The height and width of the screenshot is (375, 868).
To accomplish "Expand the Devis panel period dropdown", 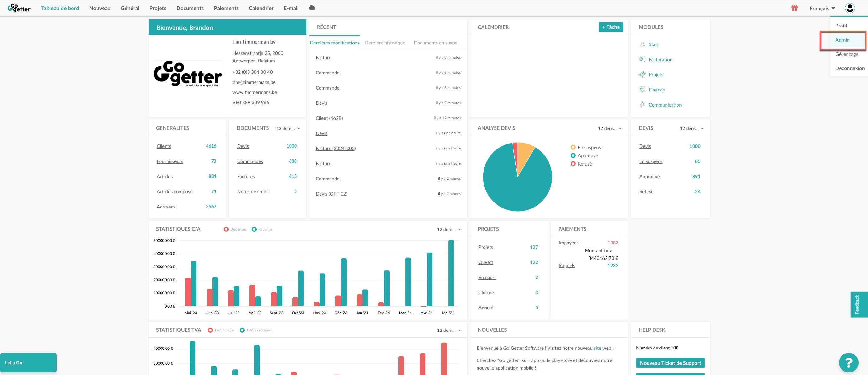I will pos(692,128).
